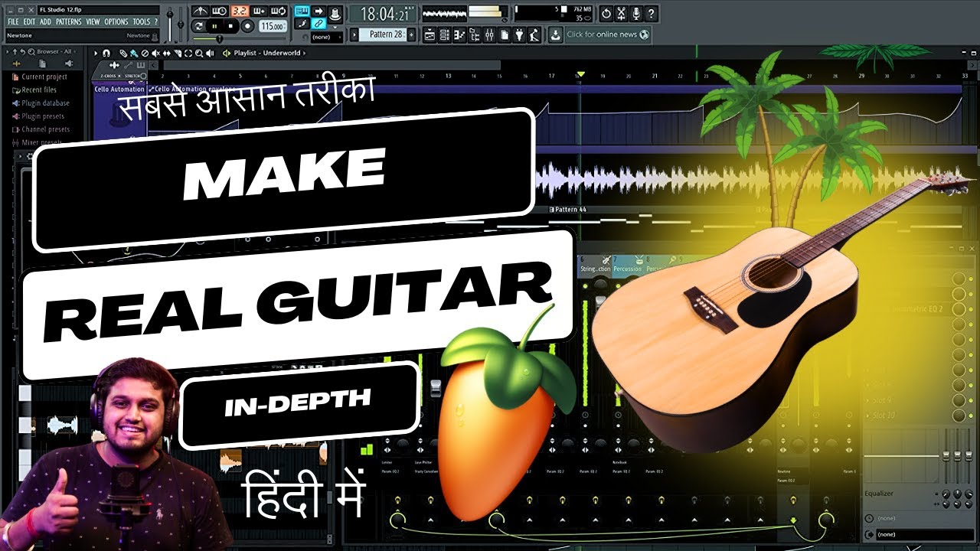Screen dimensions: 980x551
Task: Click the download content library icon
Action: click(555, 34)
